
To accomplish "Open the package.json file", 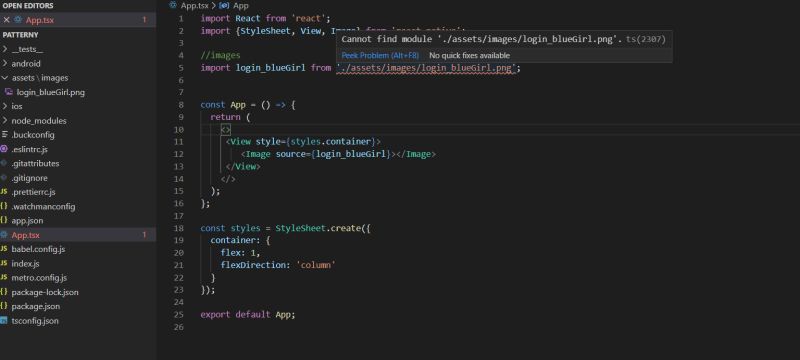I will pyautogui.click(x=36, y=306).
